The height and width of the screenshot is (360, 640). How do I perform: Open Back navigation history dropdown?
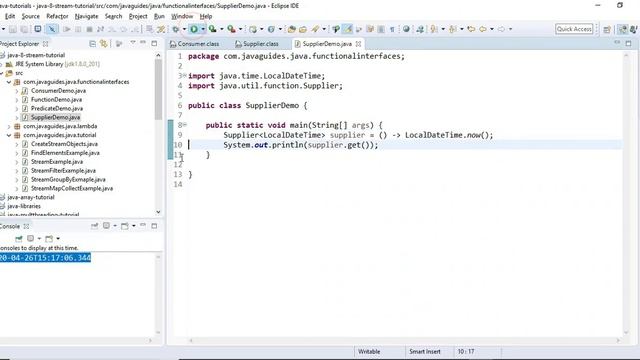click(x=492, y=29)
